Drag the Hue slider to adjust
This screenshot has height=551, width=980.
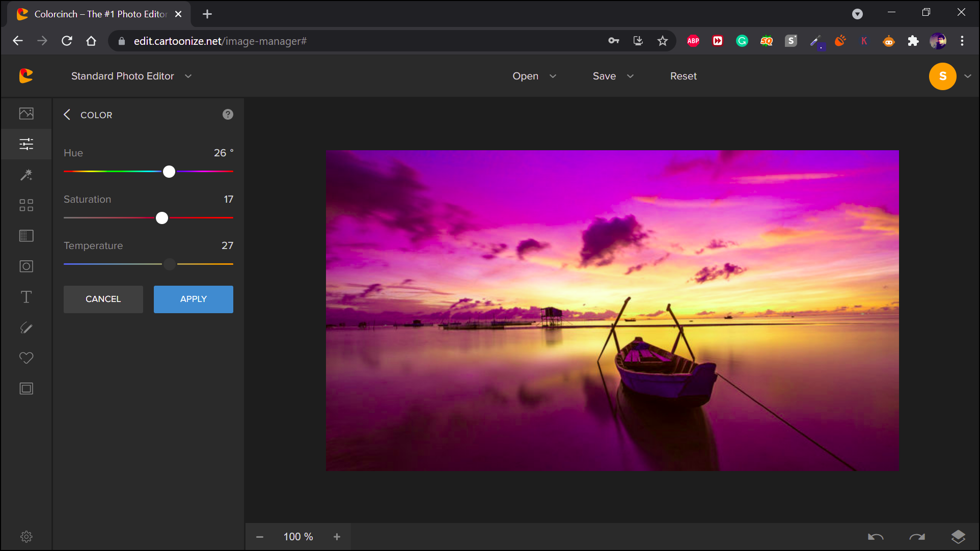pos(168,172)
